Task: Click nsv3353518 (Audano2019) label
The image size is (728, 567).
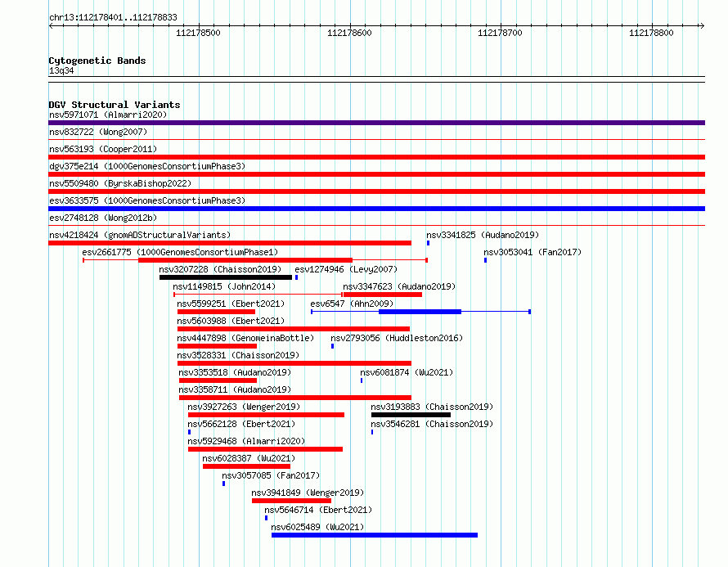Action: click(235, 372)
